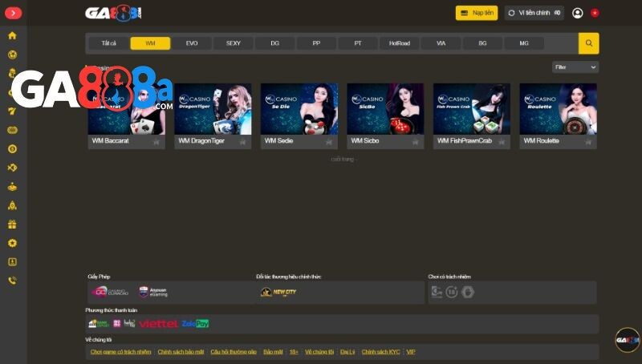Screen dimensions: 642x364
Task: Favorite WM Baccarat with the star
Action: tap(156, 141)
